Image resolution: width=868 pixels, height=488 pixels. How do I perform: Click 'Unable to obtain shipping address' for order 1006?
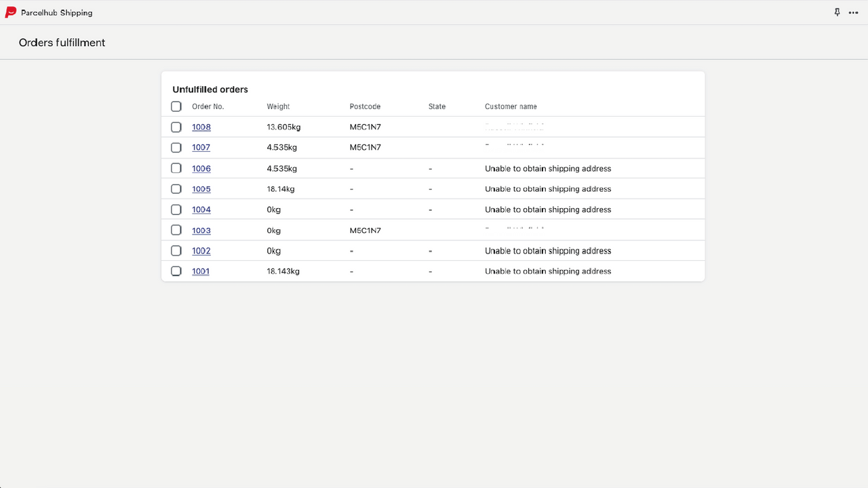[x=548, y=168]
